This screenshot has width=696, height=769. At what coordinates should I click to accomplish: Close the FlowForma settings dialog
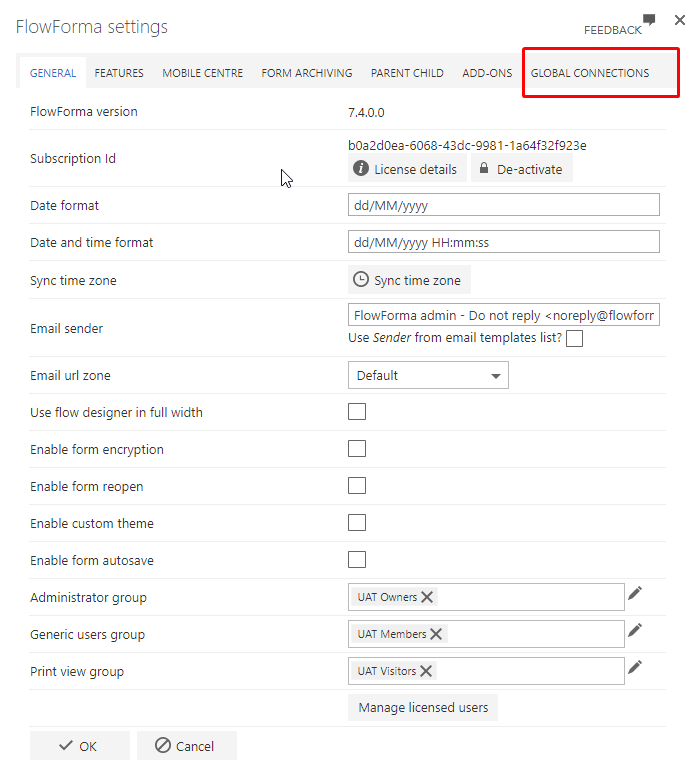679,20
